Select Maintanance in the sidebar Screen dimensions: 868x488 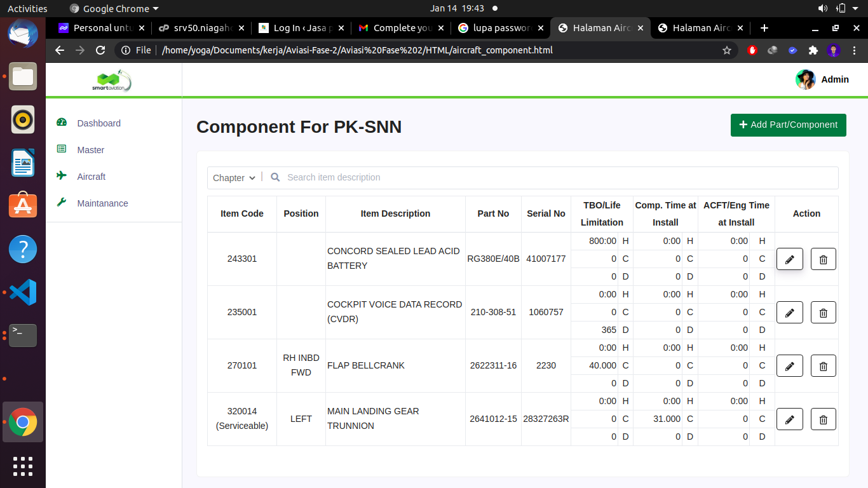click(x=102, y=203)
